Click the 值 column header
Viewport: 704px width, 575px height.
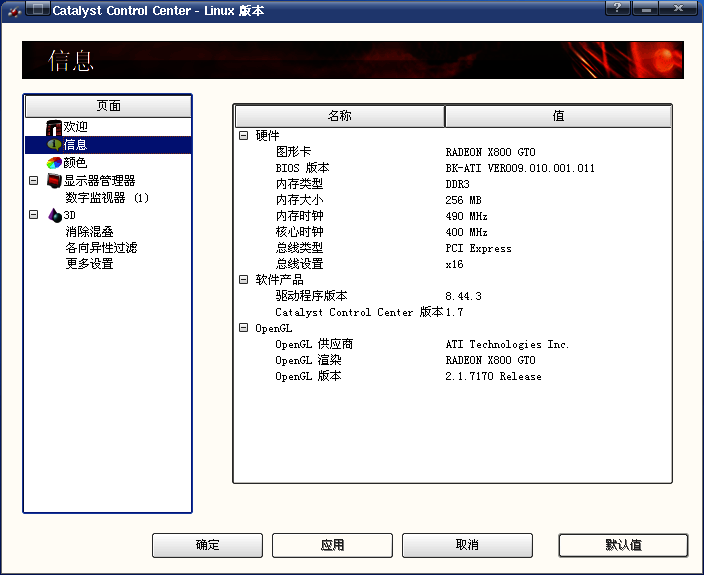point(558,116)
